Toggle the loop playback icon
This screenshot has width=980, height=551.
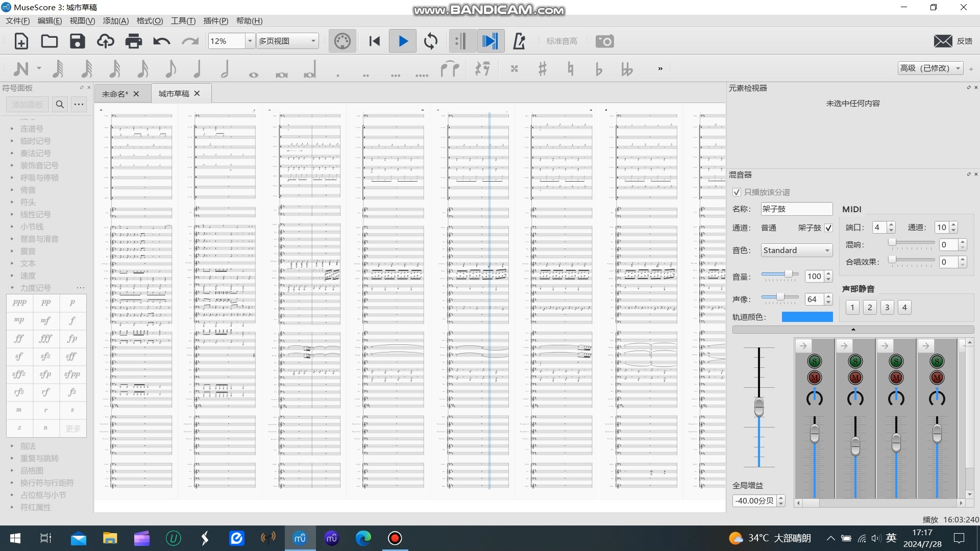(x=431, y=41)
